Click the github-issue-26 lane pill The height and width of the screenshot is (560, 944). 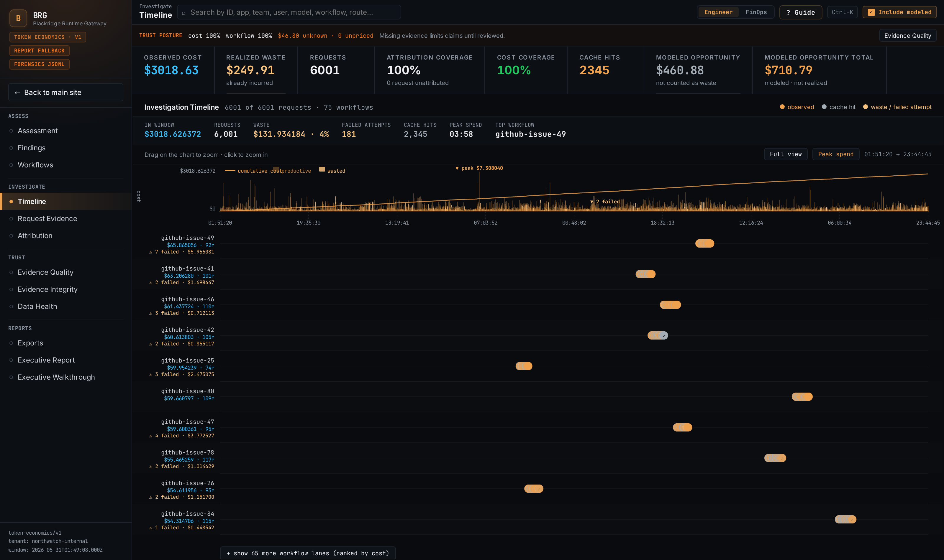[534, 489]
